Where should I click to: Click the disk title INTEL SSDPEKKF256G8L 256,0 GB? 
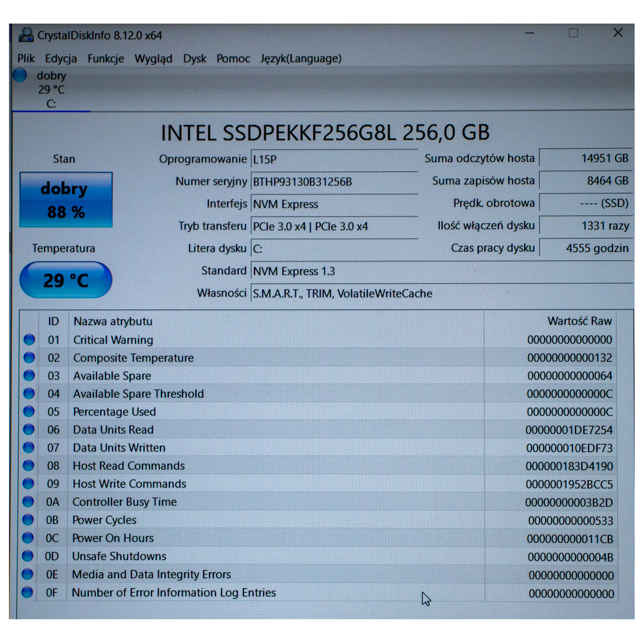click(325, 133)
